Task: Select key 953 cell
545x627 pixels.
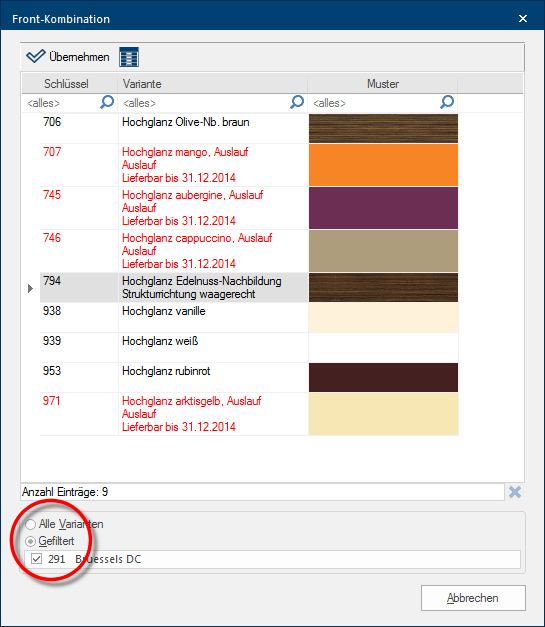Action: coord(79,377)
